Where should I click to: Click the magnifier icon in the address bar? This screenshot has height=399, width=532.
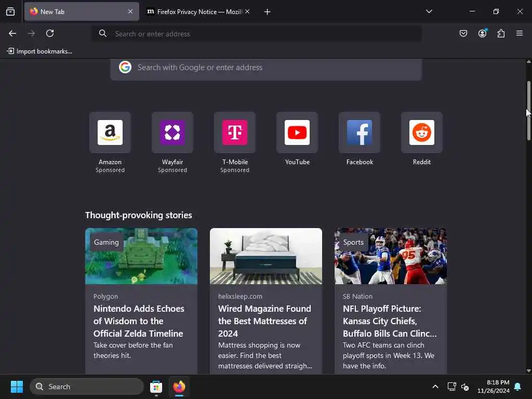coord(103,33)
